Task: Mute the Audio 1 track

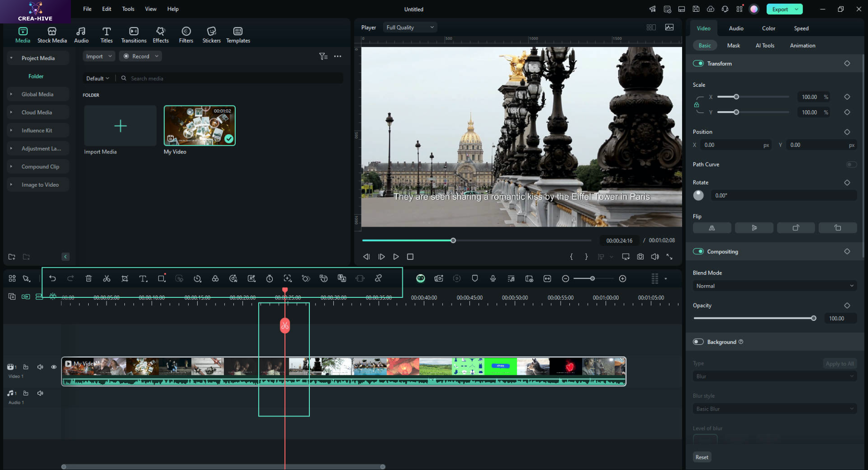Action: pos(40,394)
